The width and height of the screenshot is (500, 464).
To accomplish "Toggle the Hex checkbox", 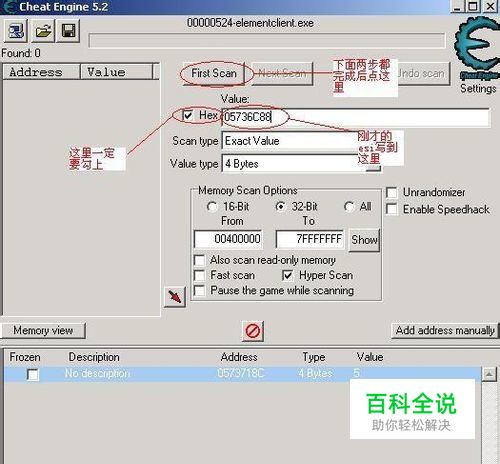I will click(x=188, y=115).
